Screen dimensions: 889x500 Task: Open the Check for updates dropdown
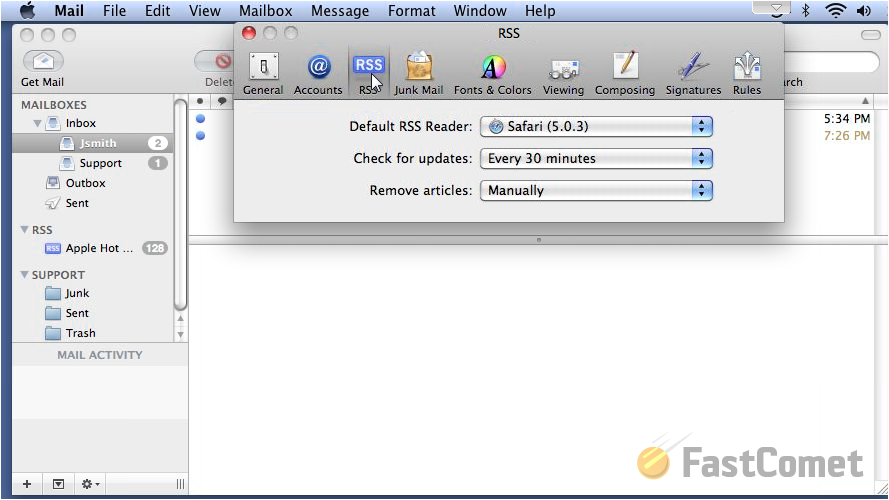coord(596,158)
